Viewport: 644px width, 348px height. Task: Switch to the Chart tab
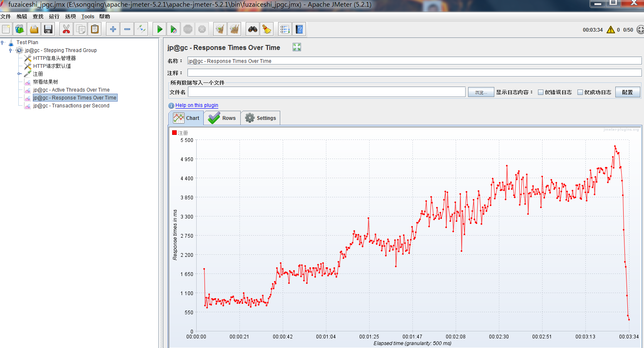[186, 118]
